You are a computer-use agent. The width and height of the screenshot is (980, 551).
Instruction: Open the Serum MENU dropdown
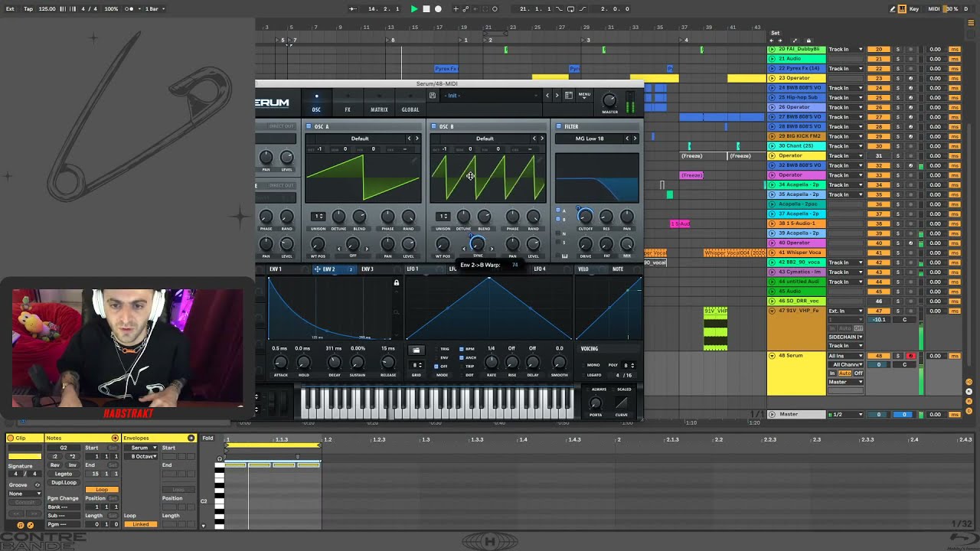(584, 96)
